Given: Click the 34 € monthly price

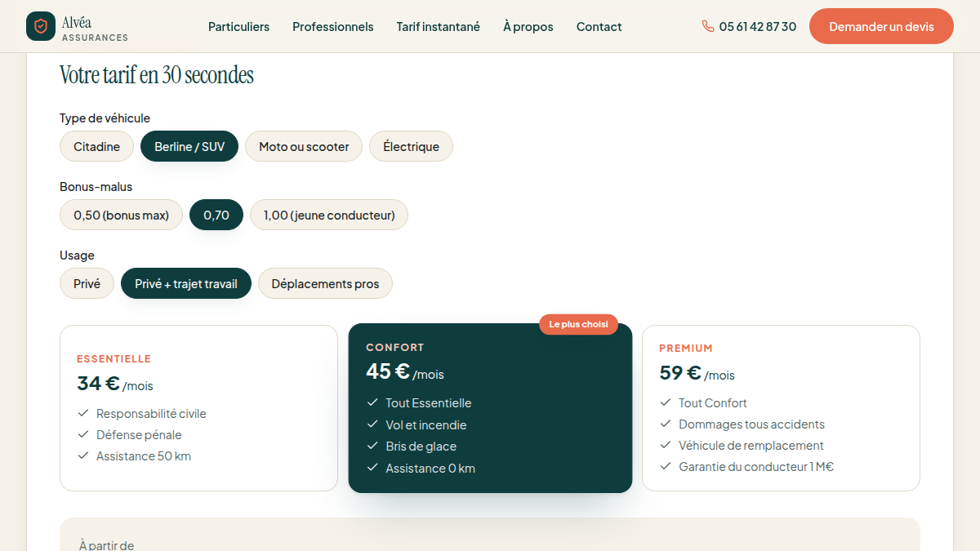Looking at the screenshot, I should pos(115,383).
